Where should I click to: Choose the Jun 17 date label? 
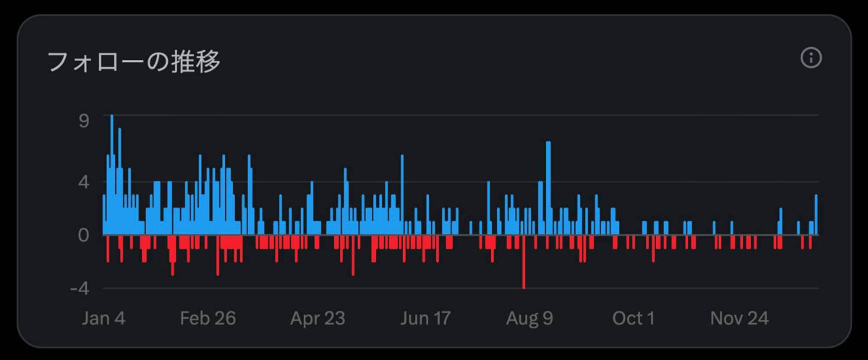pos(425,319)
